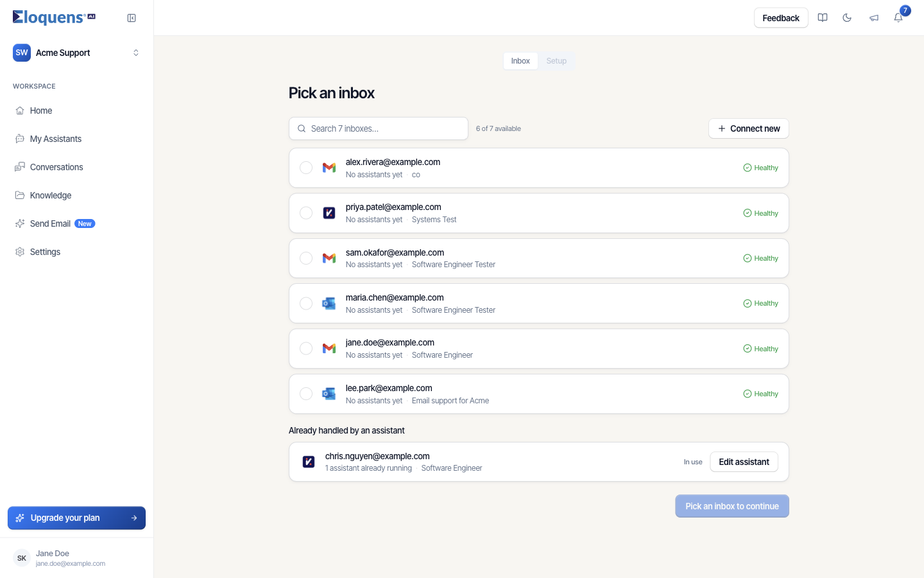Click the SW workspace avatar

pyautogui.click(x=22, y=53)
